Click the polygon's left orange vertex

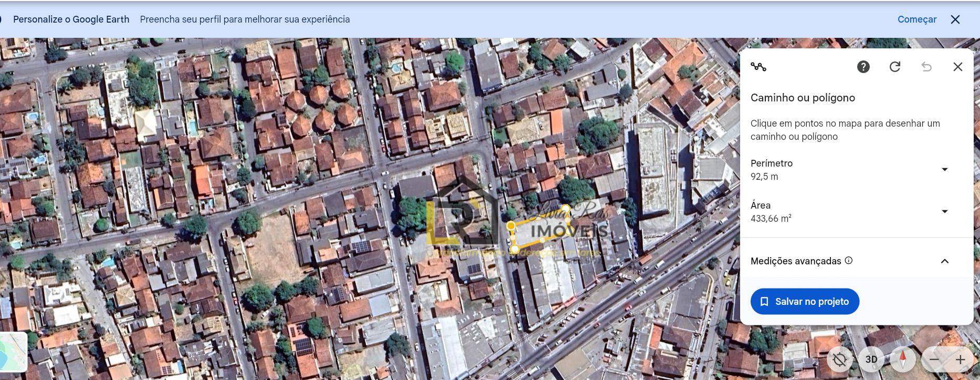pyautogui.click(x=511, y=226)
